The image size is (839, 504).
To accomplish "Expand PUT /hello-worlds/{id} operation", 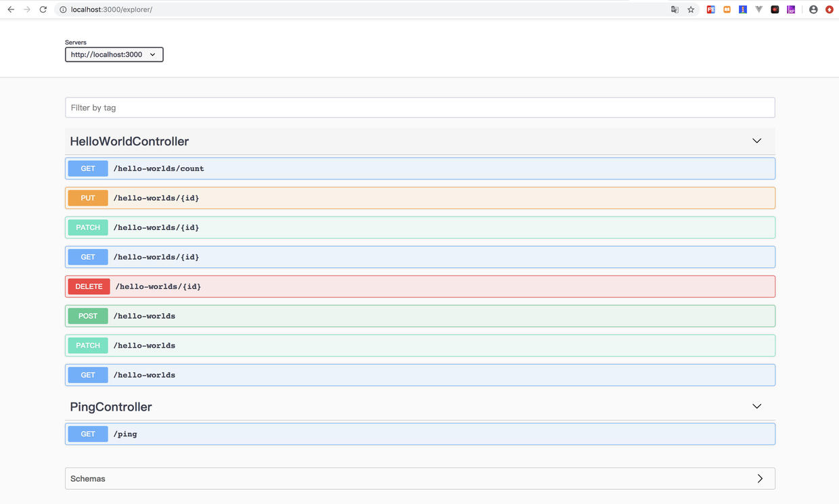I will tap(419, 198).
